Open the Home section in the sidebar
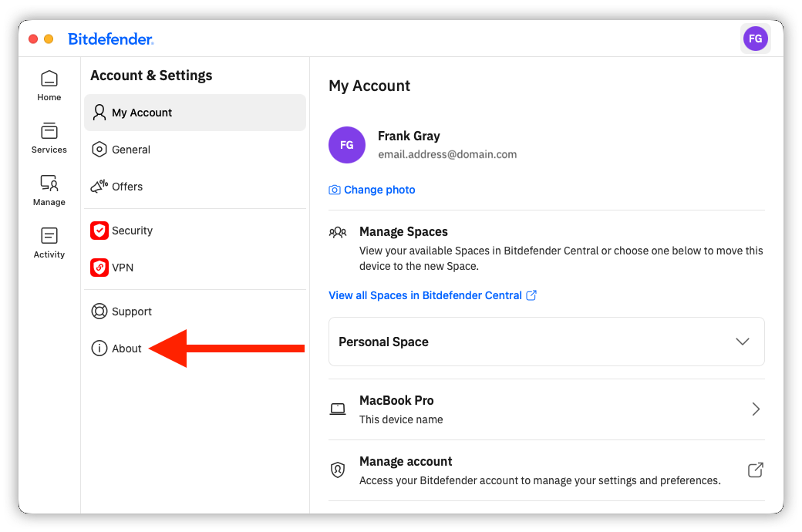 coord(49,86)
